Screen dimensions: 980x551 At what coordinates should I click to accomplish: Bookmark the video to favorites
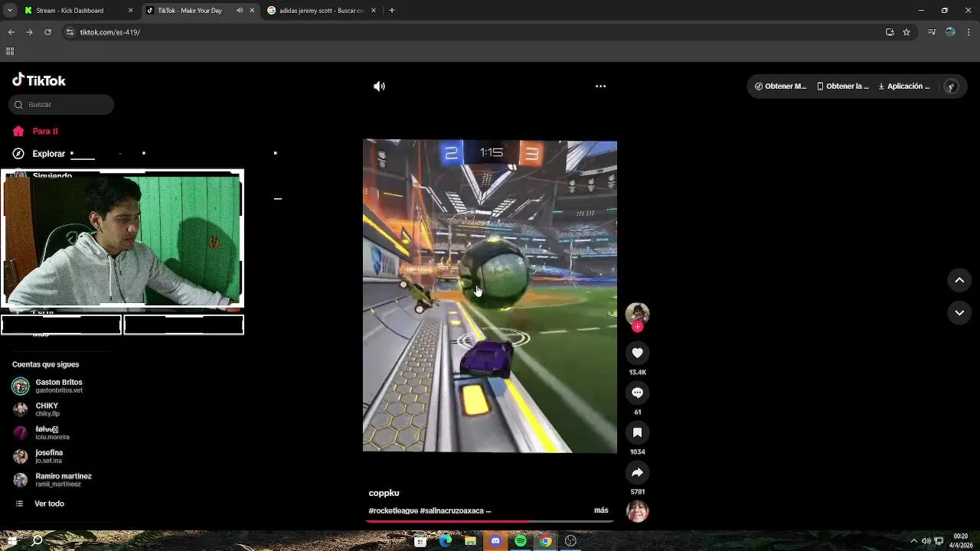[x=637, y=432]
